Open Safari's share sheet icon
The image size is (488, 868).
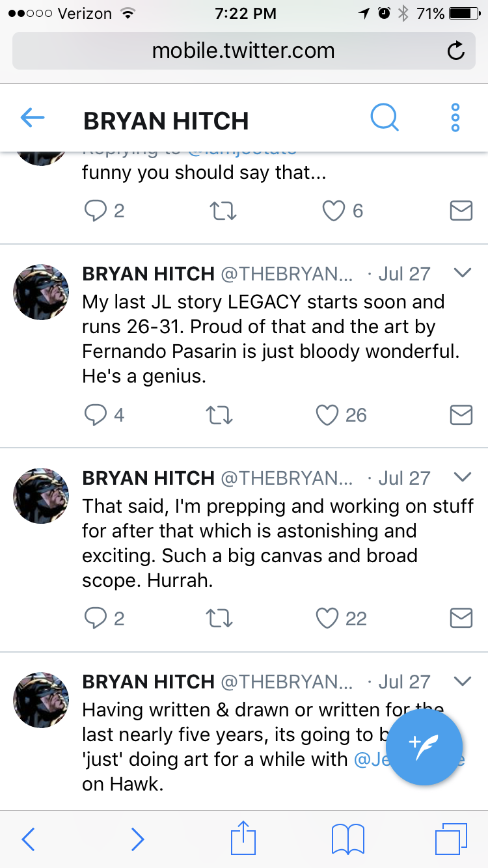[x=242, y=838]
